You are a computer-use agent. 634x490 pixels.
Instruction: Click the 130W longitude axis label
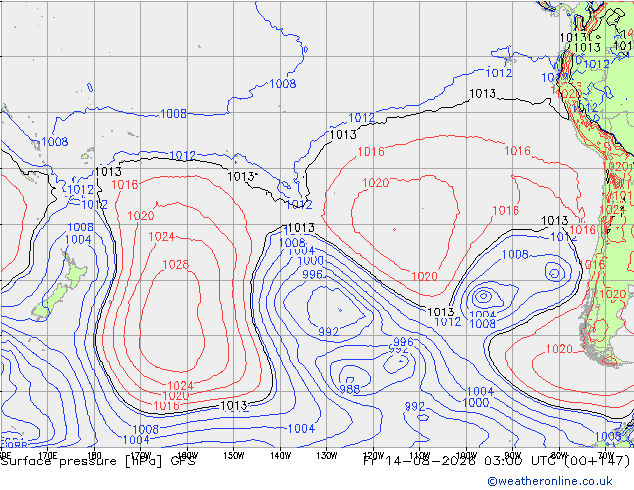pos(327,456)
